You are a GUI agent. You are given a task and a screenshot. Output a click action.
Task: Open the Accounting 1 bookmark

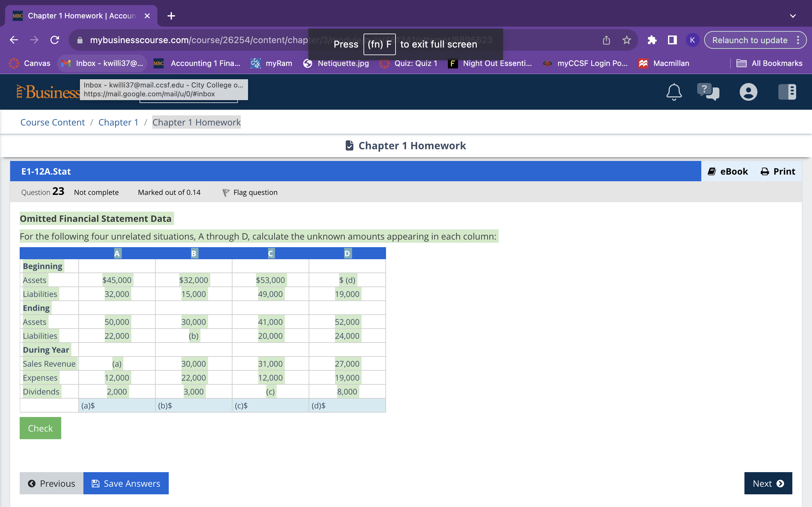[x=198, y=63]
